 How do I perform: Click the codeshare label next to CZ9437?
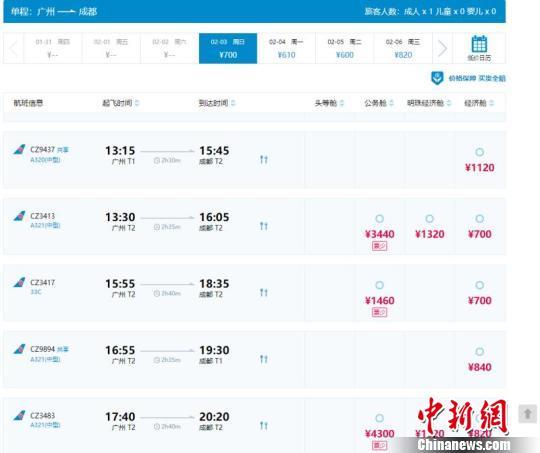click(x=63, y=150)
